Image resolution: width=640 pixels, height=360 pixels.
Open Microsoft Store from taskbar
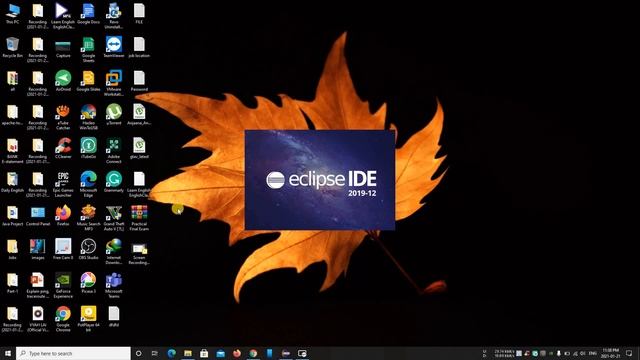tap(204, 353)
